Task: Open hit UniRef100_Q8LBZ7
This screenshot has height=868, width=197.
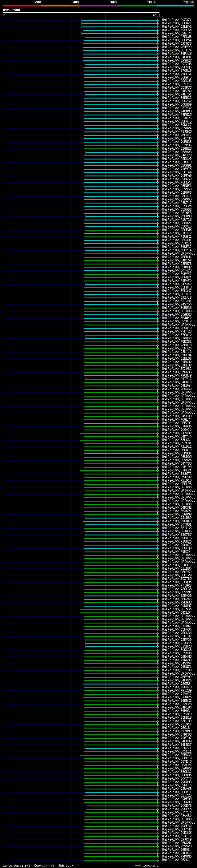Action: pyautogui.click(x=176, y=23)
